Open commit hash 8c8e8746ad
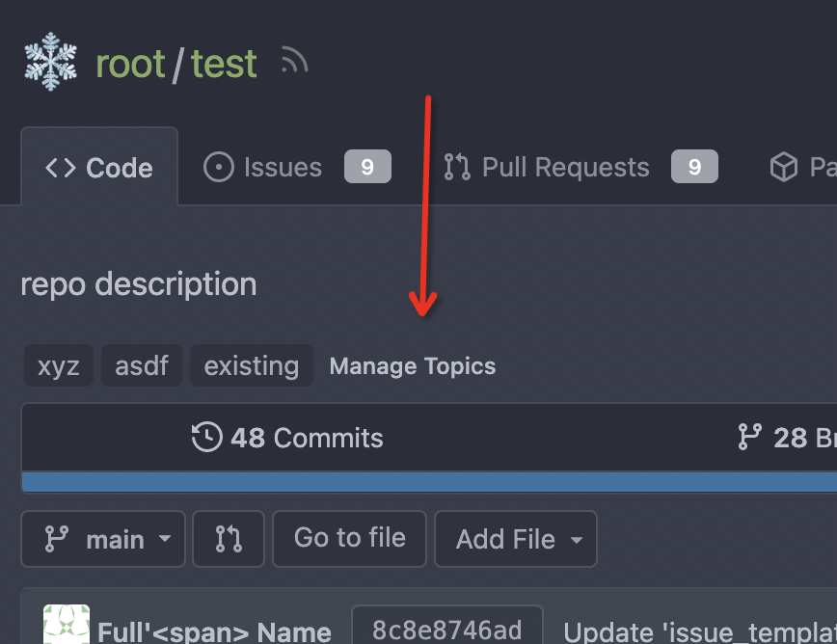The width and height of the screenshot is (837, 644). (447, 631)
